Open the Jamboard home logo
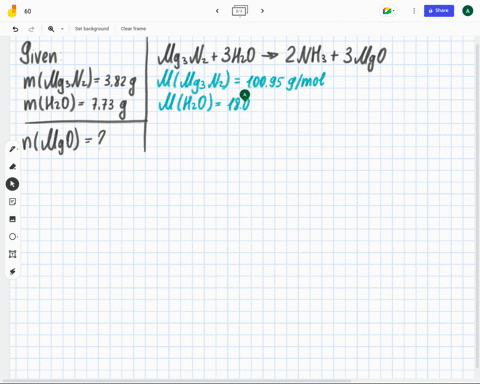The image size is (480, 384). (12, 11)
